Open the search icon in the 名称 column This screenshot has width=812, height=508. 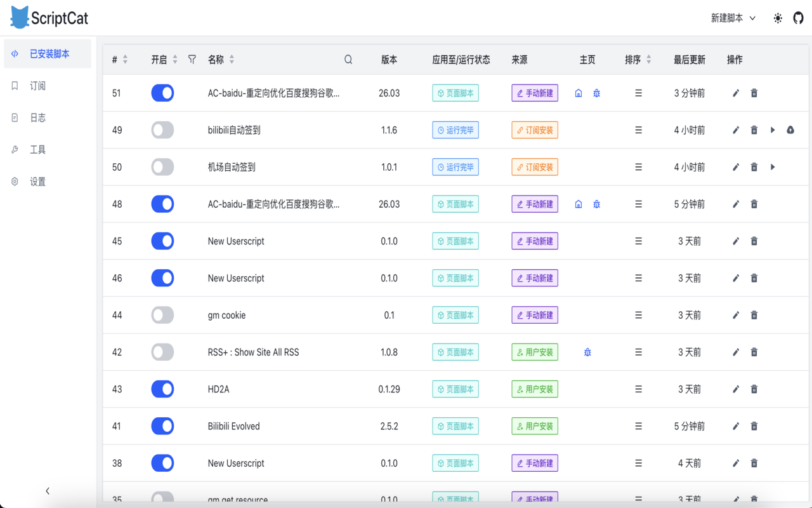click(x=348, y=59)
